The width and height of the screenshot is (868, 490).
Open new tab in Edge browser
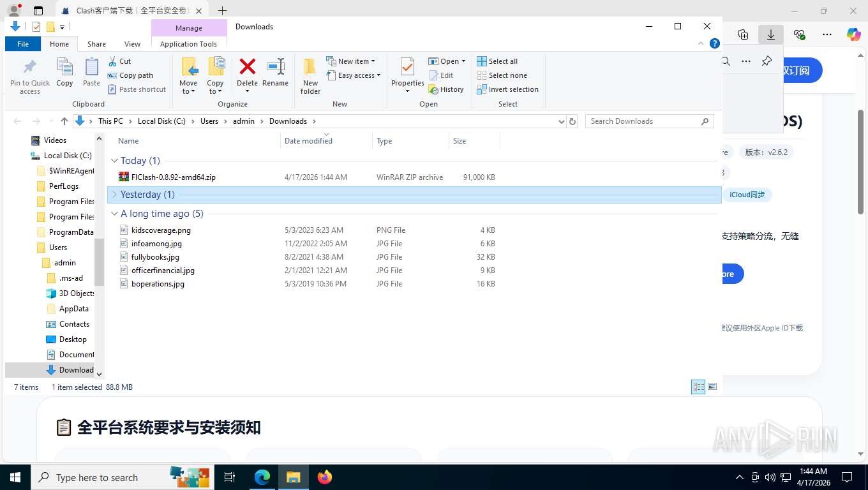[222, 10]
